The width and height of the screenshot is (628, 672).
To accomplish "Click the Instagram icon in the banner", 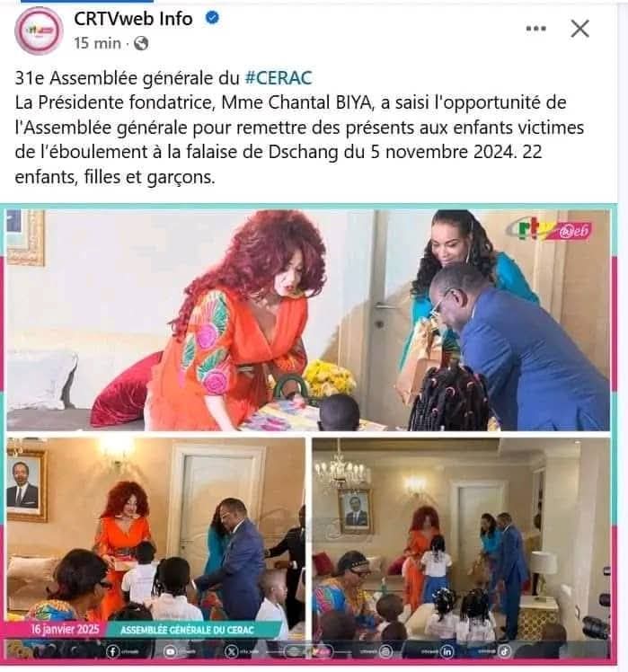I will point(386,651).
